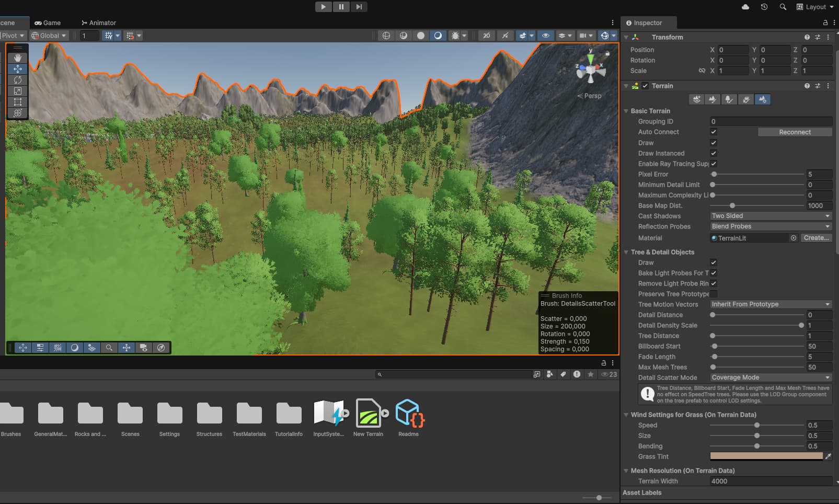Select the Paint Details terrain tool
This screenshot has height=504, width=839.
click(x=745, y=99)
